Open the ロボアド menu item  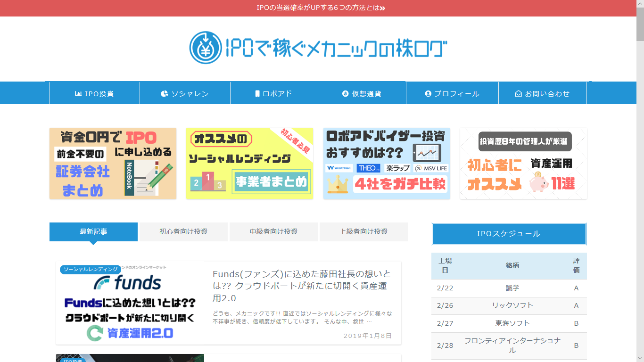[274, 93]
